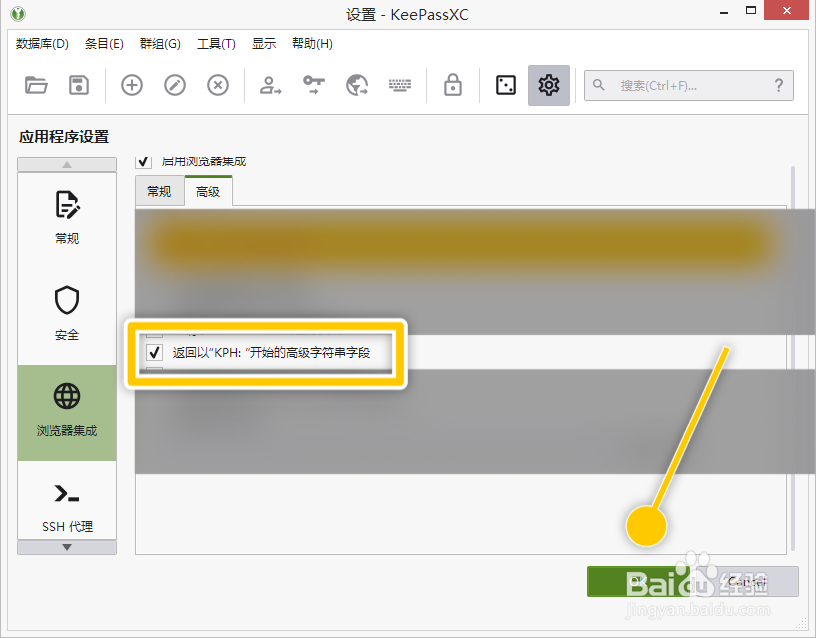Viewport: 816px width, 638px height.
Task: Click the delete entry icon
Action: click(217, 85)
